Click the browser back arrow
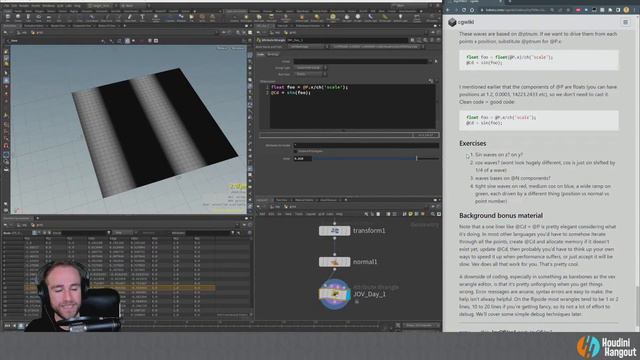This screenshot has width=640, height=360. point(449,10)
